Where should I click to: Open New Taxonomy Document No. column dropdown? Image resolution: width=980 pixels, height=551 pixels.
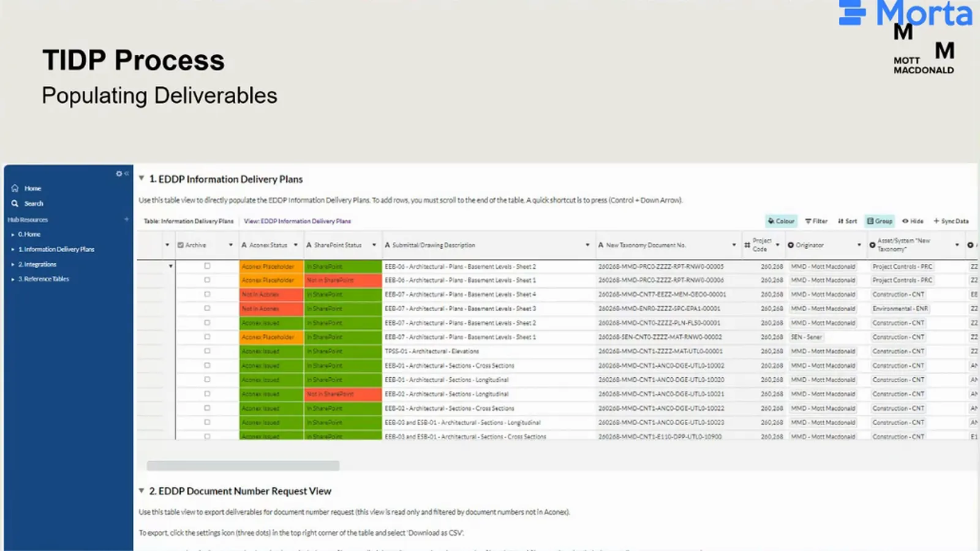pos(734,245)
